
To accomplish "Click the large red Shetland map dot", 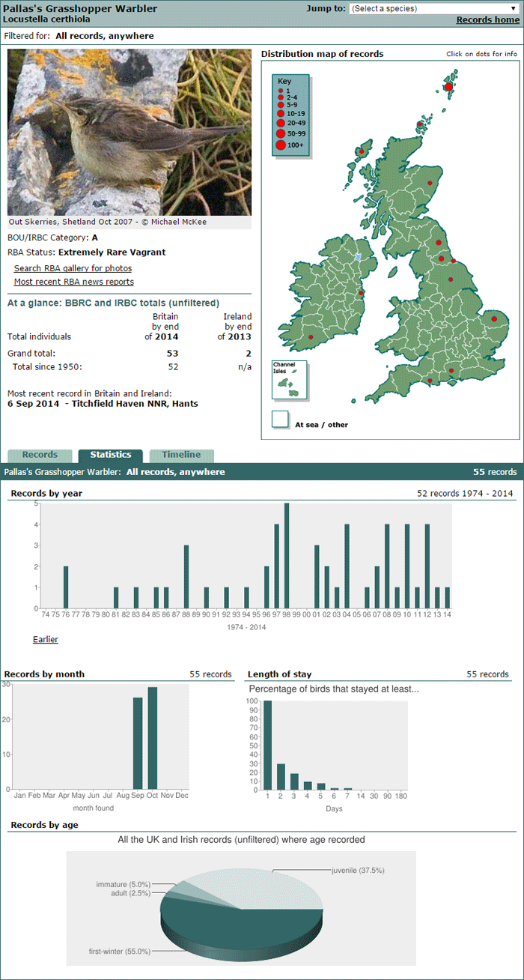I will [448, 87].
